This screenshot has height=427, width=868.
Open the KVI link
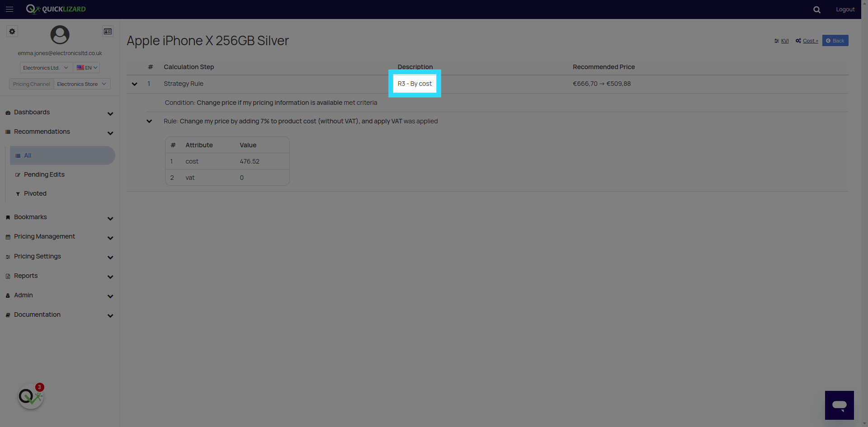coord(784,41)
